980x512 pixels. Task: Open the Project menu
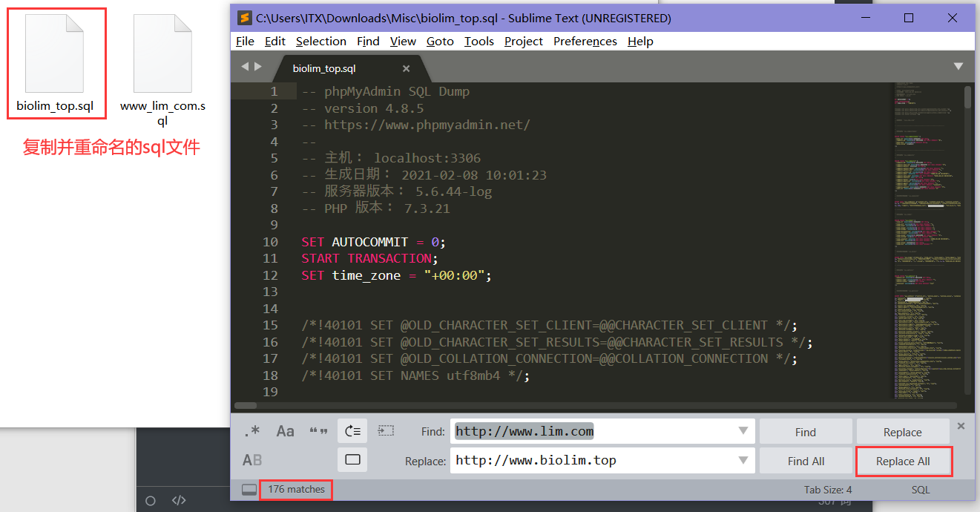pyautogui.click(x=524, y=42)
